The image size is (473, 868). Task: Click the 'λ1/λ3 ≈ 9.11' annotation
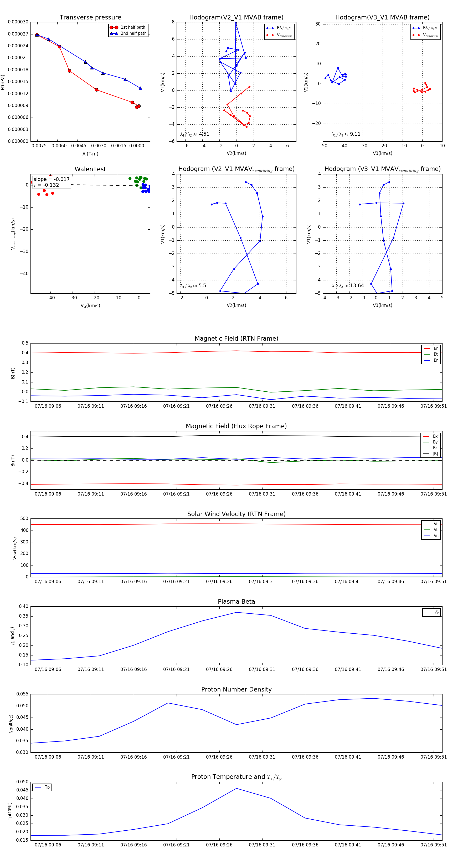(346, 134)
